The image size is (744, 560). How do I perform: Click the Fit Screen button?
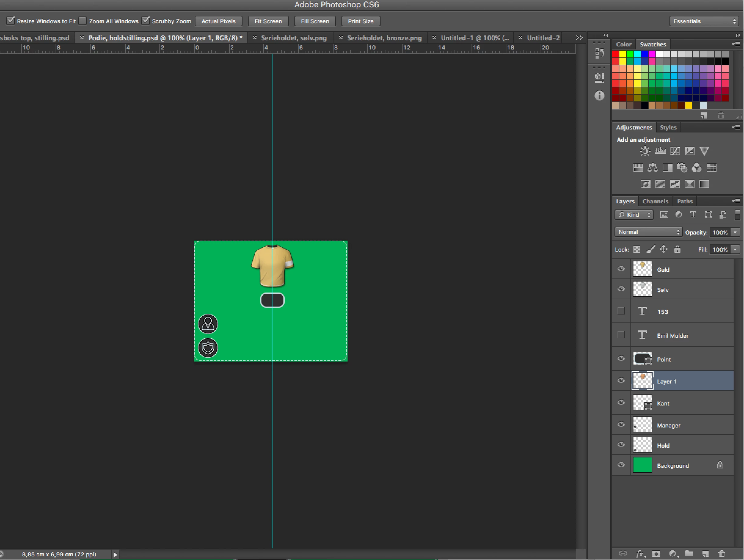tap(268, 21)
